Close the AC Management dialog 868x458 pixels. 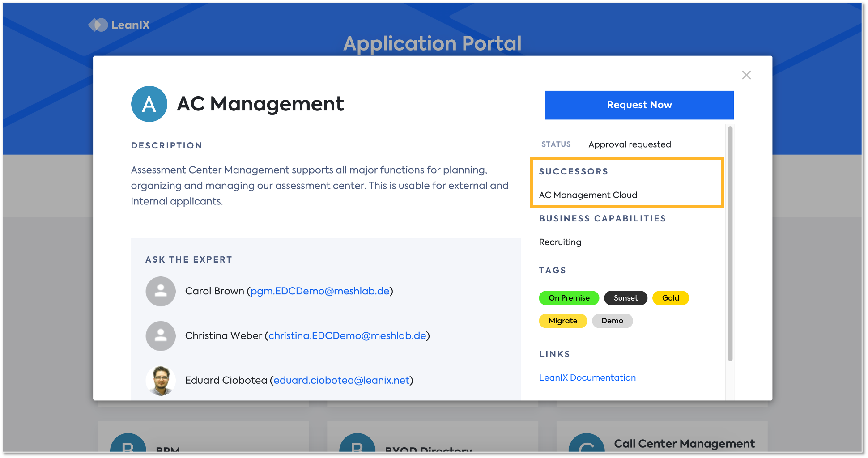[746, 75]
